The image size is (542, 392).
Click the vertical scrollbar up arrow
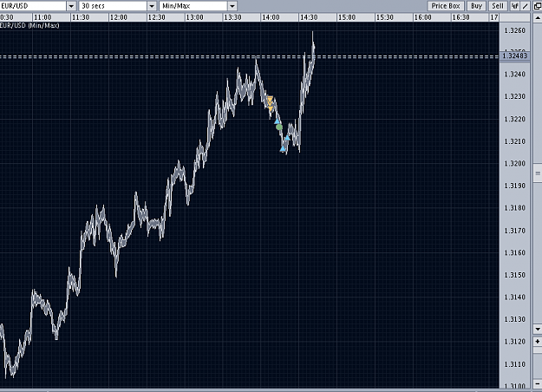(538, 17)
